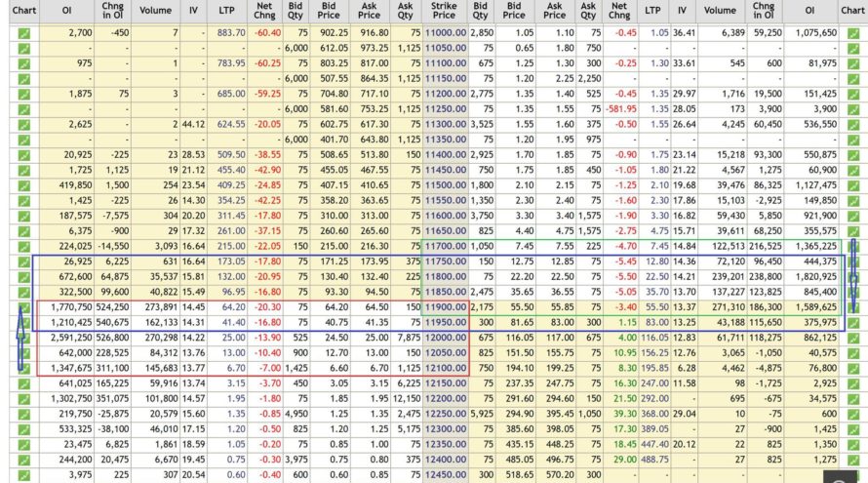Select ask quantity value 7,875
This screenshot has width=868, height=483.
point(409,338)
